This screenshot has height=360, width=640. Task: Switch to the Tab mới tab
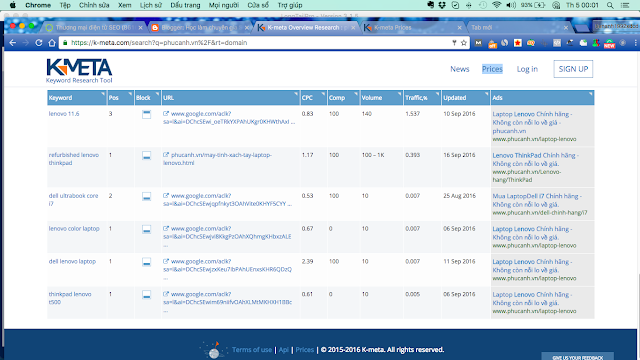[518, 28]
